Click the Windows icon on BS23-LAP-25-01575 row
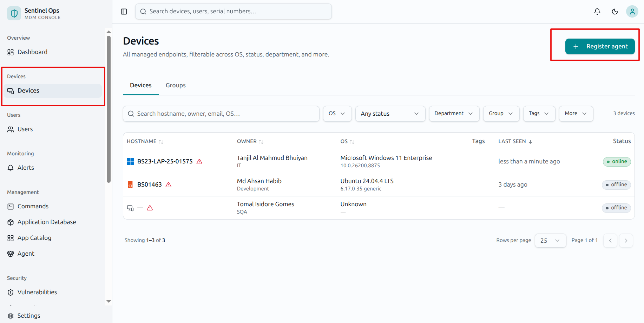644x323 pixels. [x=130, y=162]
